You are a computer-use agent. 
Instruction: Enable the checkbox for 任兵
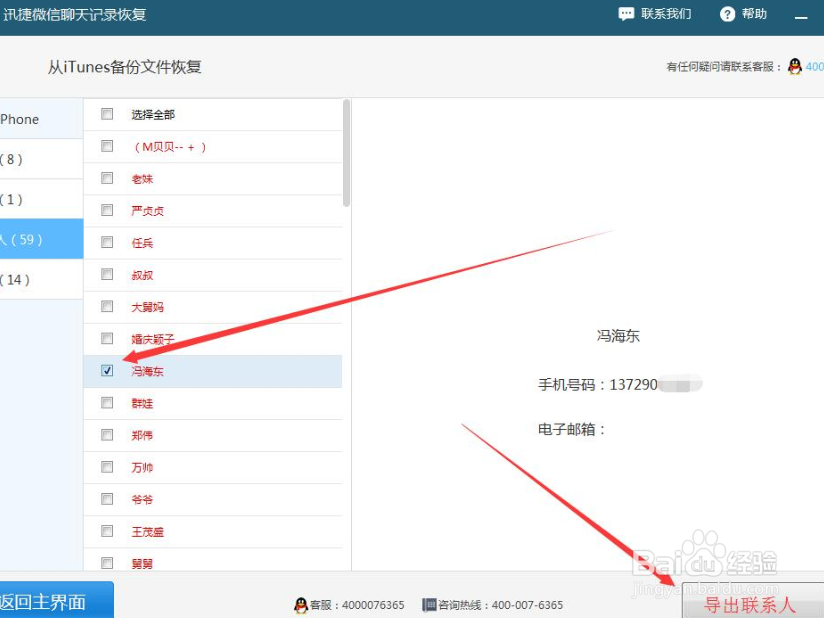coord(107,242)
